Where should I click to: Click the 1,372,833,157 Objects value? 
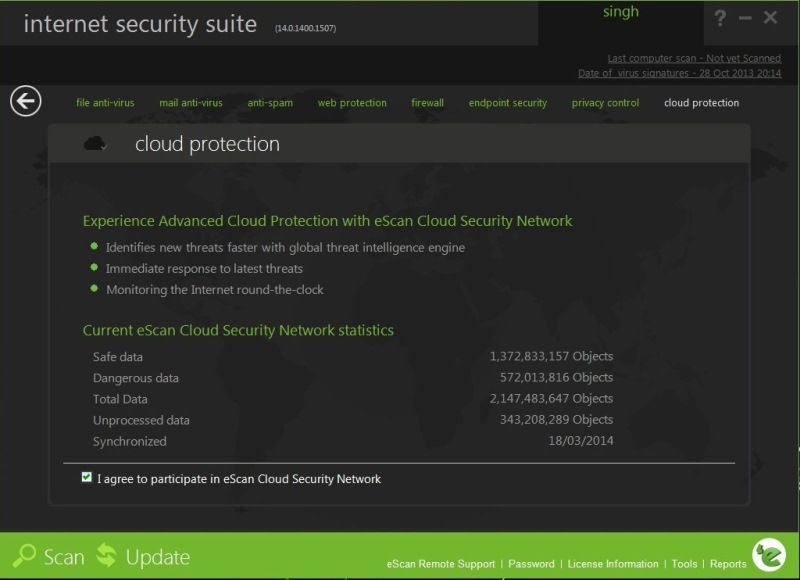[x=552, y=356]
